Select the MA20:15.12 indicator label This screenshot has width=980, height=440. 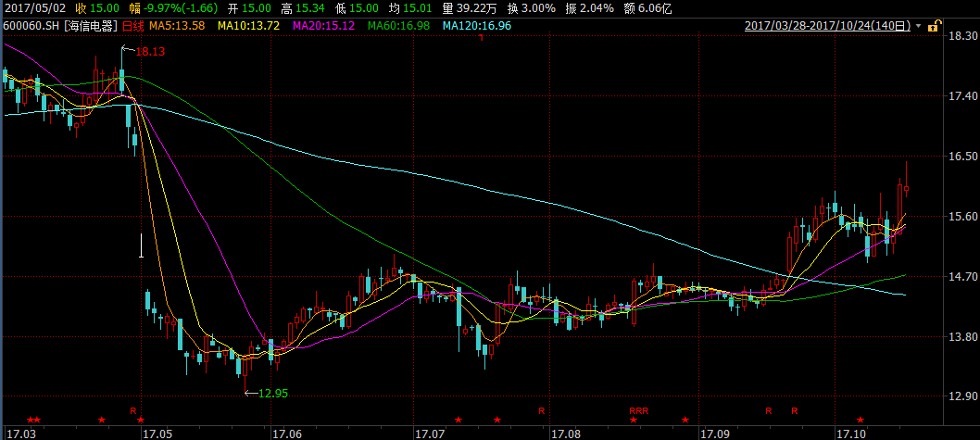pyautogui.click(x=325, y=26)
